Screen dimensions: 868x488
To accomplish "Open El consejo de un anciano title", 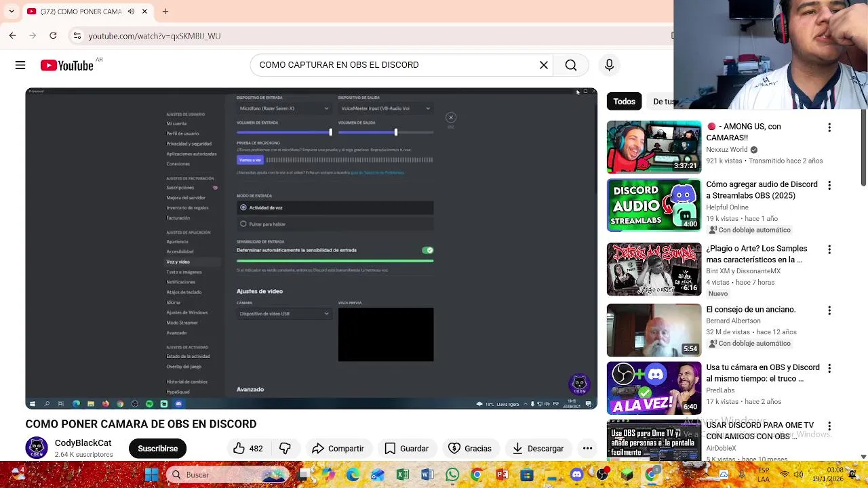I will click(751, 310).
